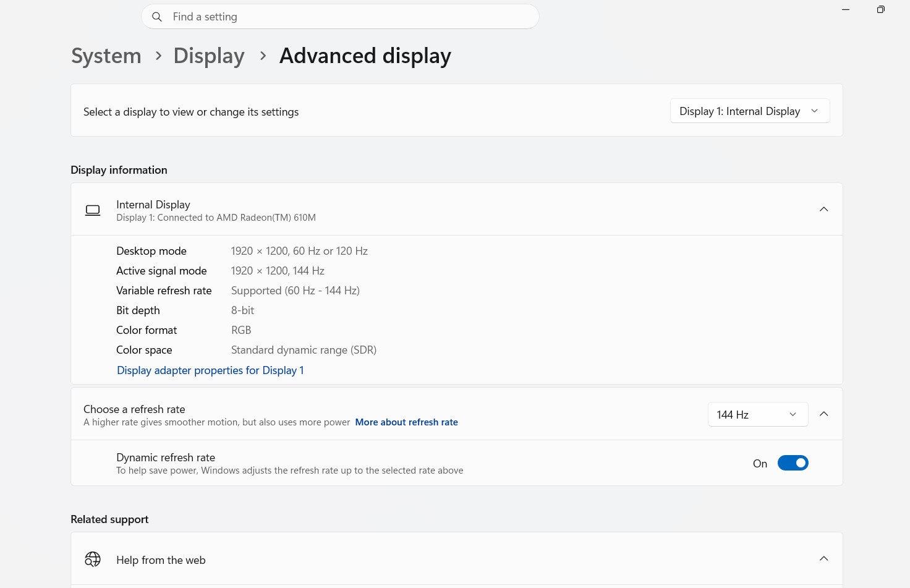Open the 144 Hz refresh rate dropdown
The height and width of the screenshot is (588, 910).
[x=758, y=414]
